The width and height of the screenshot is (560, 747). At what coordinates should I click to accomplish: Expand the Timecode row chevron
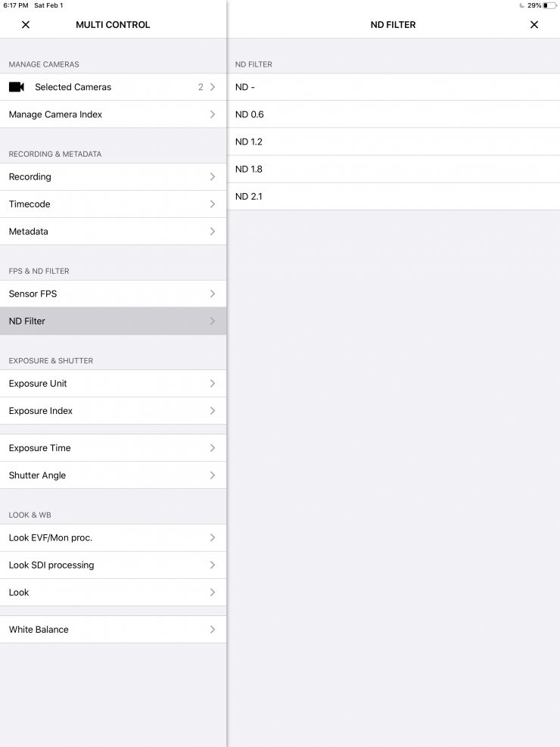(213, 204)
